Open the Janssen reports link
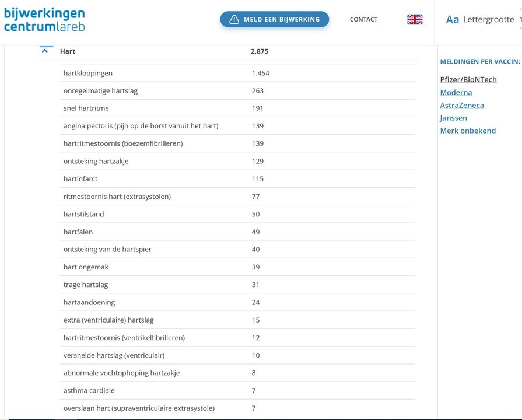 (x=453, y=118)
